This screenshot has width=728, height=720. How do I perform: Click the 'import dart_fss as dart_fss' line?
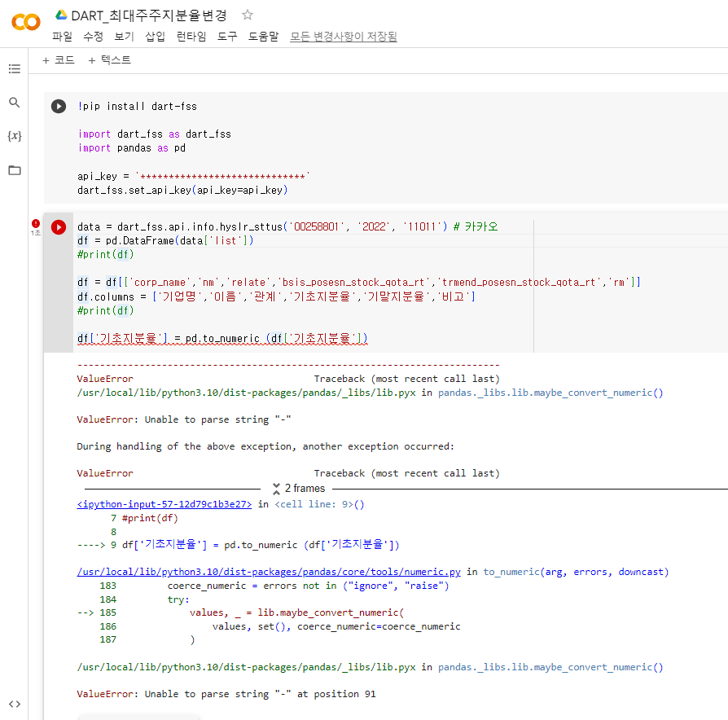coord(155,134)
